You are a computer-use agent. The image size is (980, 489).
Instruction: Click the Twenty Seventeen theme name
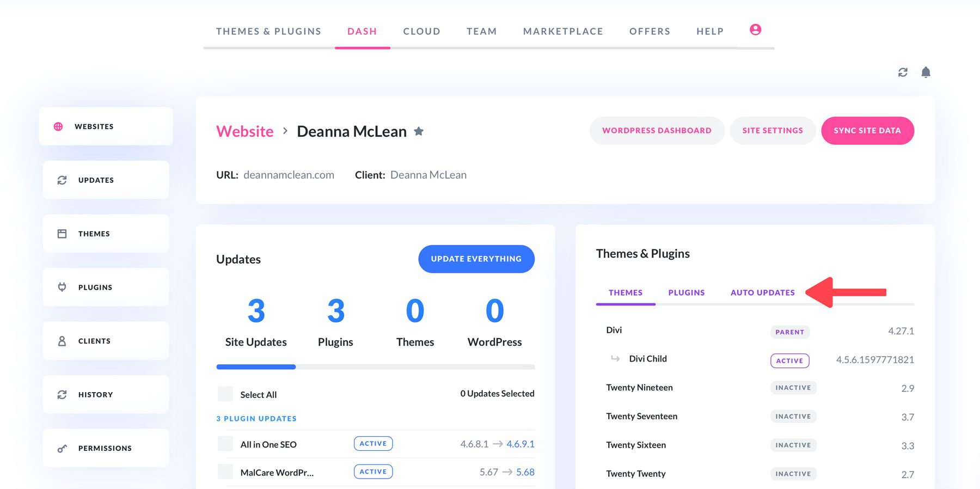[x=642, y=416]
